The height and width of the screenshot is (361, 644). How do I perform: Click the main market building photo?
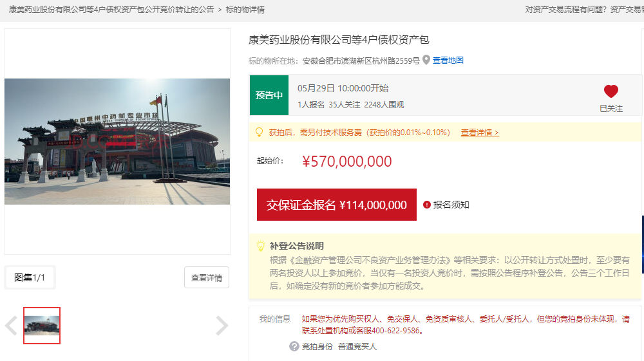[x=117, y=142]
